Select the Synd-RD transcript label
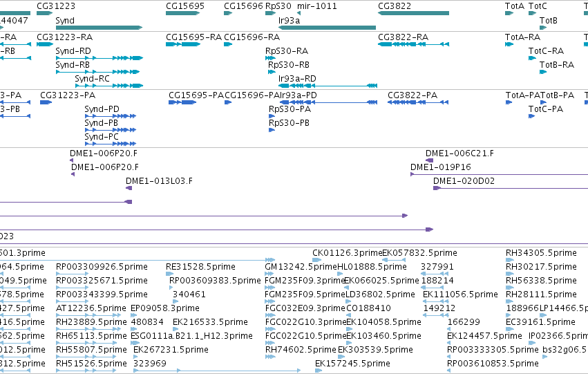The width and height of the screenshot is (588, 374). pos(73,51)
